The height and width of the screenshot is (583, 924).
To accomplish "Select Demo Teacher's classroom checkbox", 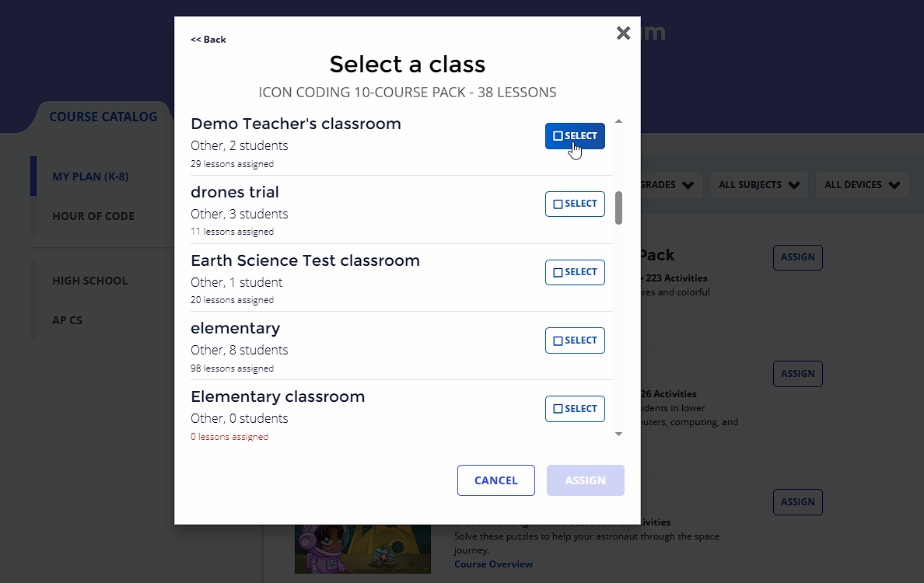I will (575, 136).
